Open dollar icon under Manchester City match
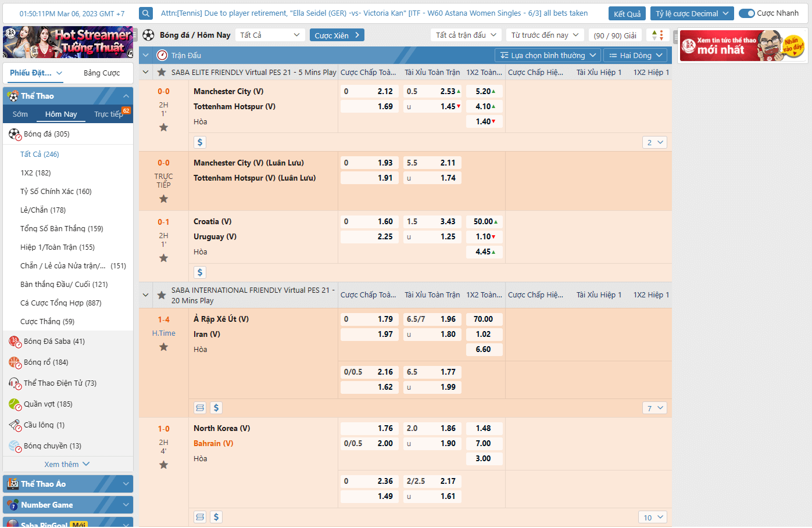Screen dimensions: 812x528 click(200, 142)
